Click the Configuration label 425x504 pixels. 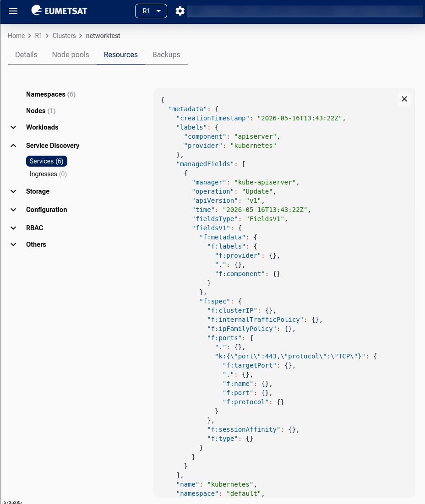tap(47, 210)
